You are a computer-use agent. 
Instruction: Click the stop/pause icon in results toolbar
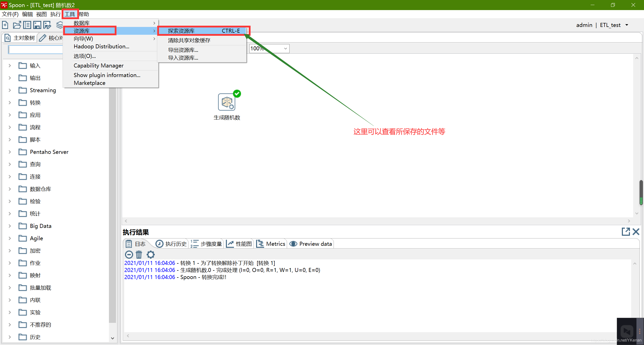tap(129, 254)
